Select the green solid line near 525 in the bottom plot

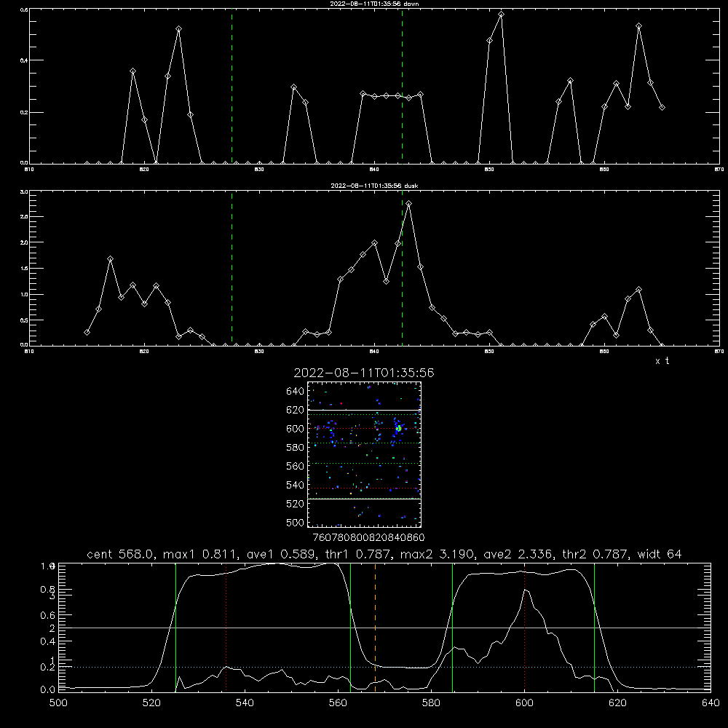pos(175,627)
